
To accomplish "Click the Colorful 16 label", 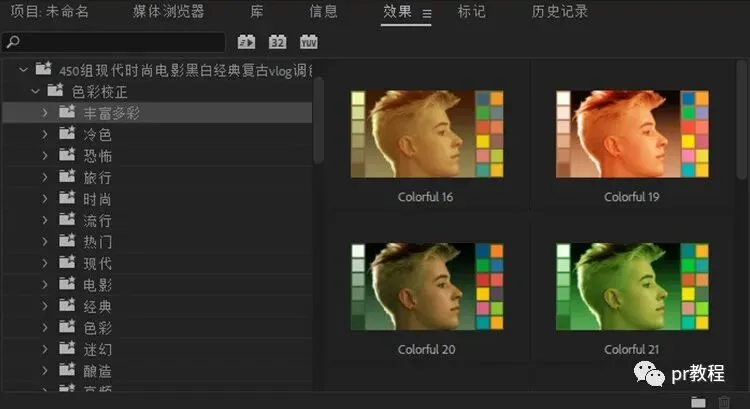I will (x=425, y=197).
